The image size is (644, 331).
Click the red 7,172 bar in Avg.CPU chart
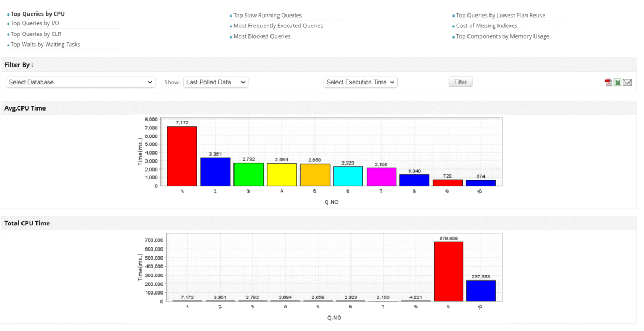click(x=182, y=156)
